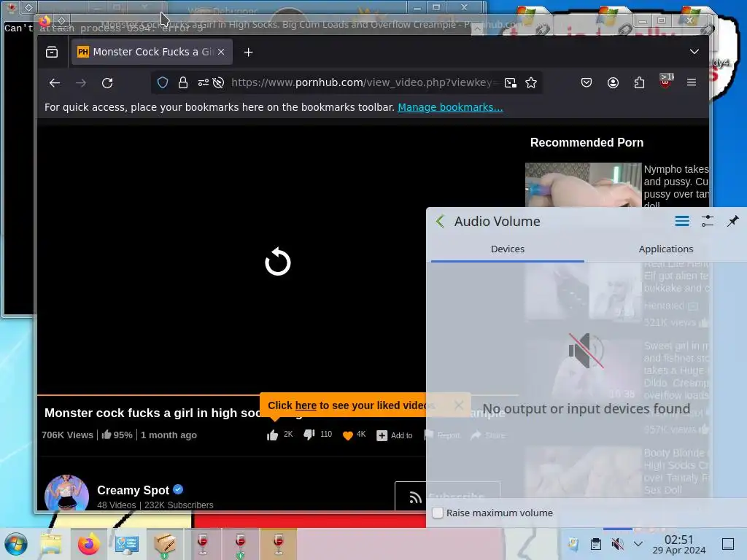Pin the Audio Volume panel open

pyautogui.click(x=732, y=221)
